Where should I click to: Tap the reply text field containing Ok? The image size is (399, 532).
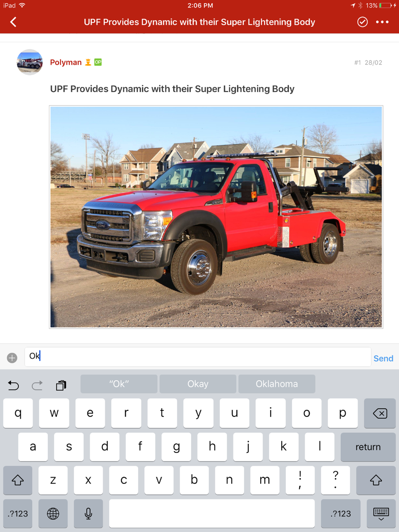coord(198,357)
